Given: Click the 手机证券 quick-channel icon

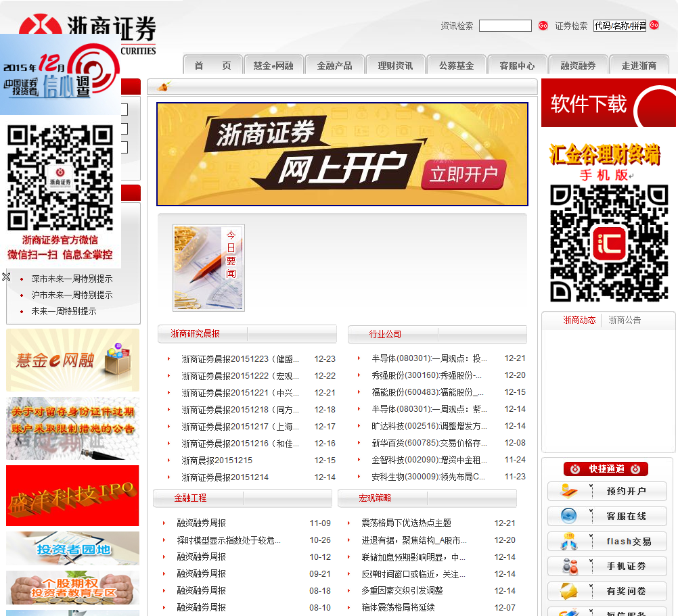Looking at the screenshot, I should (570, 567).
